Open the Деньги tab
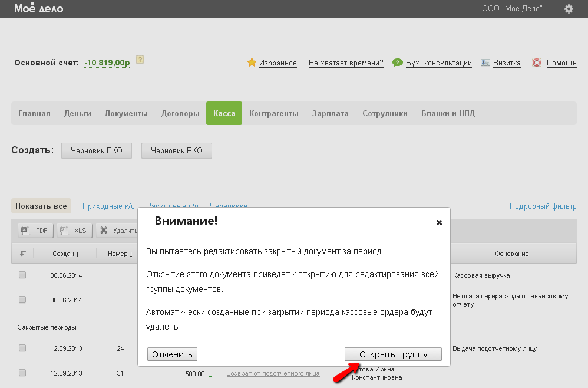Viewport: 588px width, 388px height. [78, 113]
